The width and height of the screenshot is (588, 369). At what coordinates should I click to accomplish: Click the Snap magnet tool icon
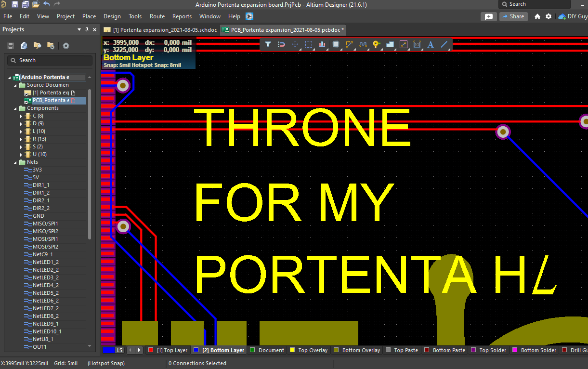click(x=282, y=44)
